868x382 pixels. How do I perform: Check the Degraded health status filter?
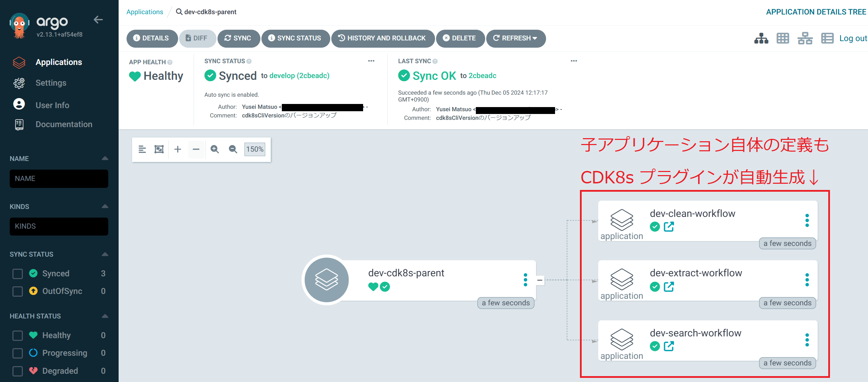pyautogui.click(x=17, y=371)
